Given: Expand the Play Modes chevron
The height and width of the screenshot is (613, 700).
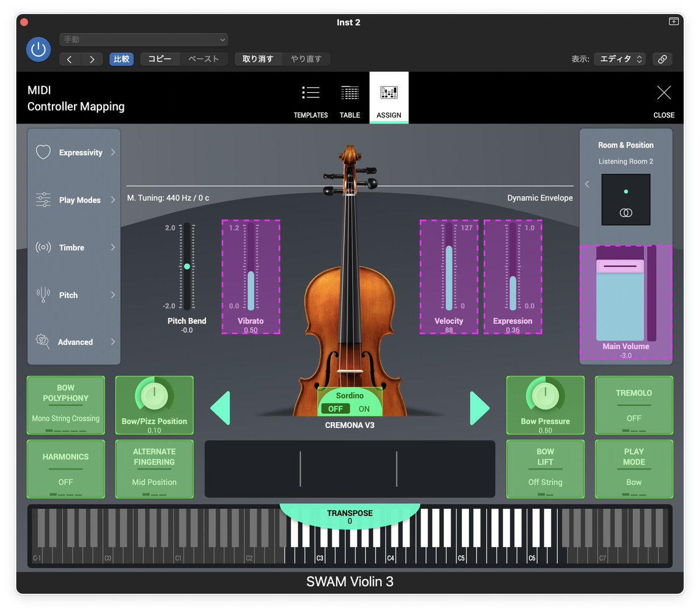Looking at the screenshot, I should (x=113, y=199).
